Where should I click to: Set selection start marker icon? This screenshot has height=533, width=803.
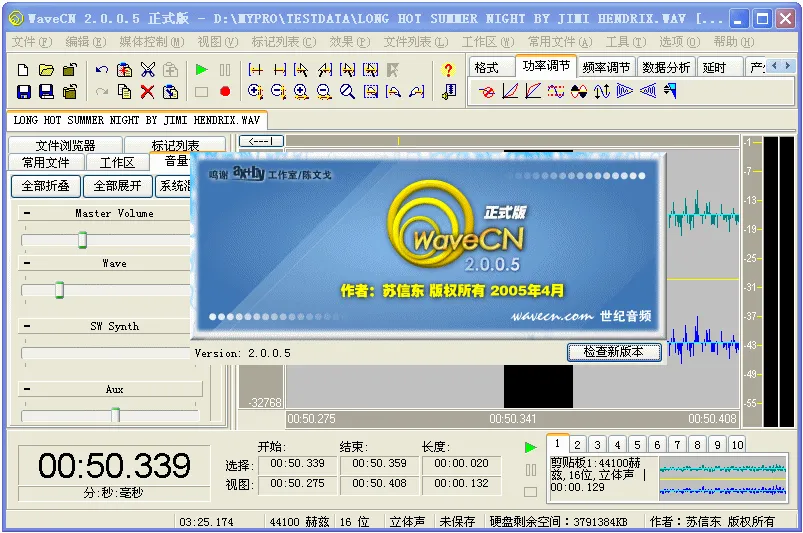(255, 70)
